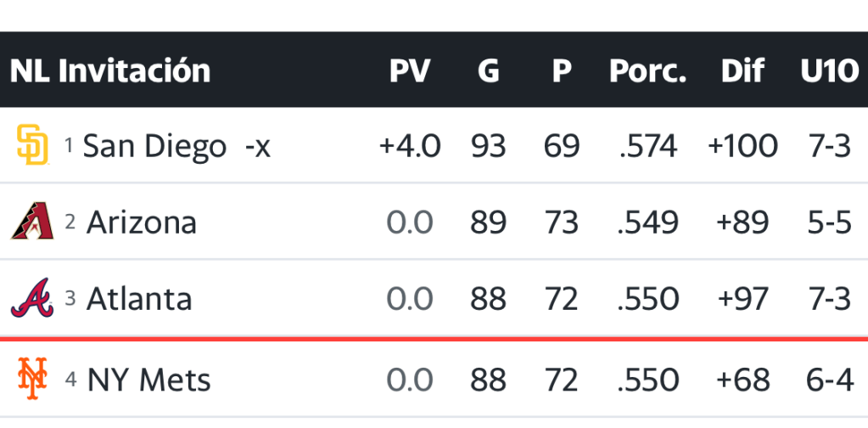Click the San Diego Padres logo
The width and height of the screenshot is (868, 428).
[31, 146]
